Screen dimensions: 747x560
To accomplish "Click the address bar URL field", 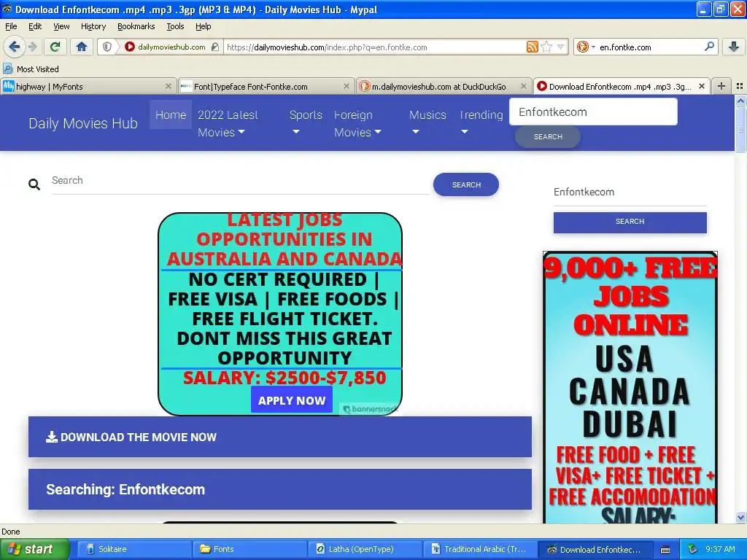I will point(374,47).
